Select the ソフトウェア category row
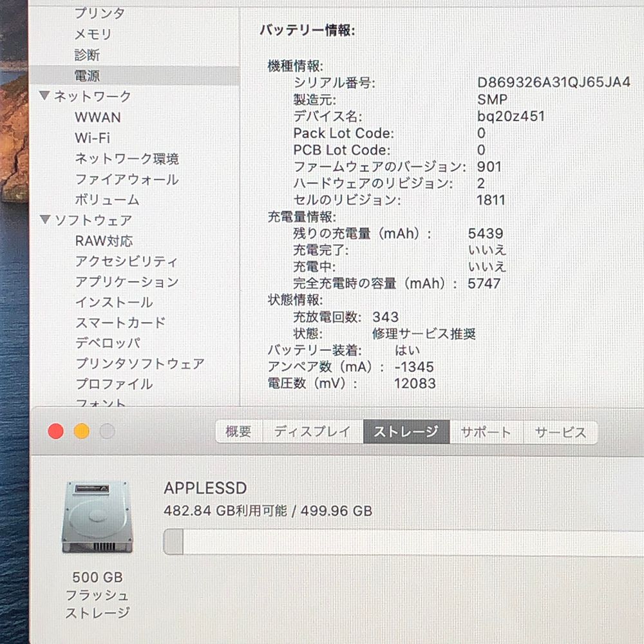This screenshot has height=644, width=644. 93,220
